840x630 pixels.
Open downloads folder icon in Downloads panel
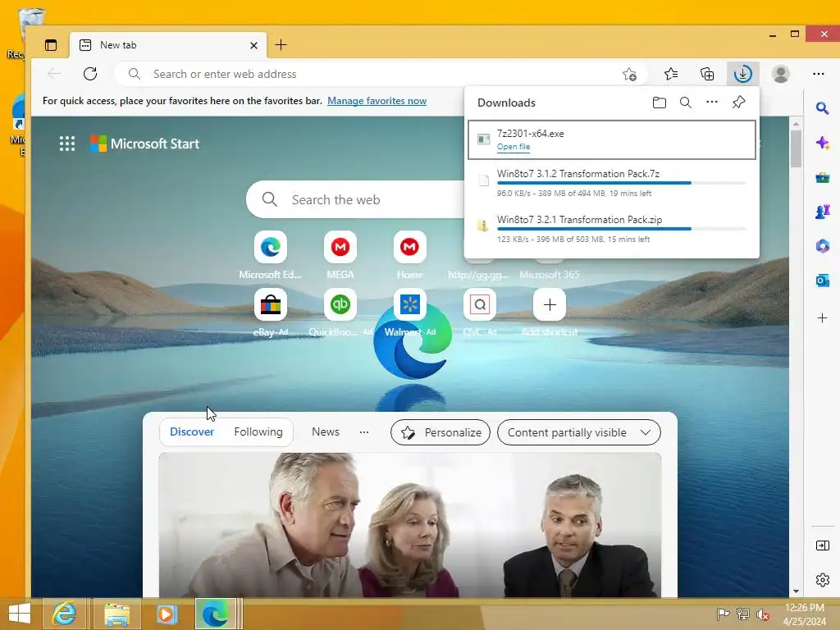pyautogui.click(x=660, y=103)
